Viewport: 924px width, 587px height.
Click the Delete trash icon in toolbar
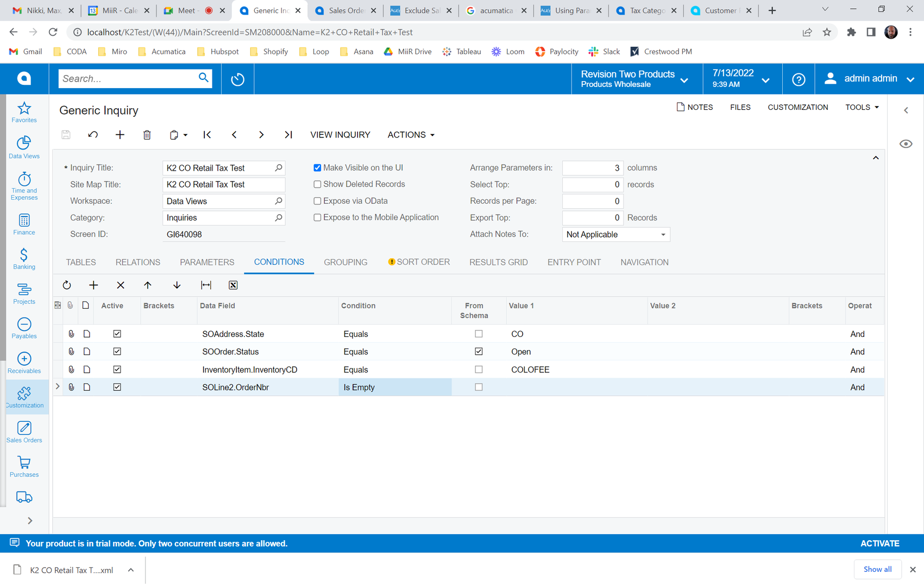pyautogui.click(x=147, y=135)
